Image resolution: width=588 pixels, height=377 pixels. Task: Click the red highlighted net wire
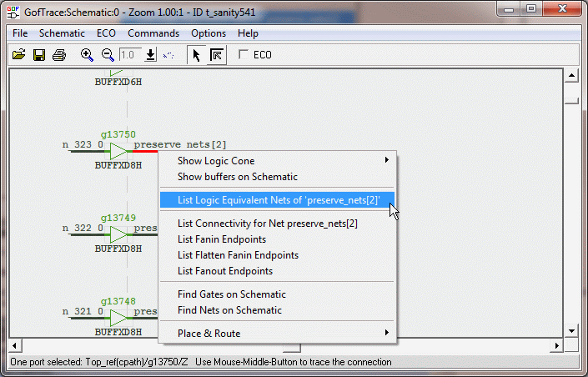pyautogui.click(x=145, y=151)
